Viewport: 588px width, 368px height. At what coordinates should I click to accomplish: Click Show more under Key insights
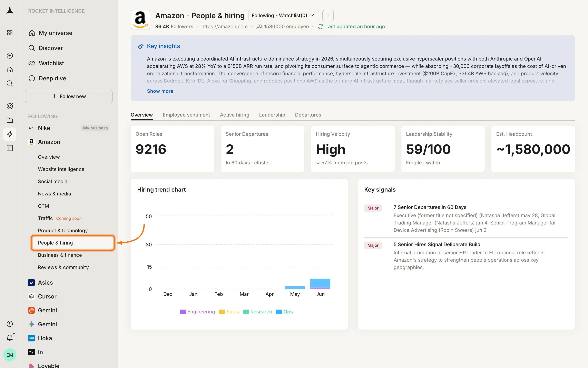[x=160, y=91]
